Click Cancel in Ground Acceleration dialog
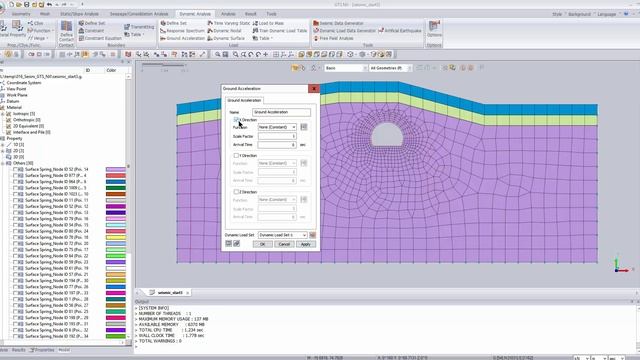Viewport: 640px width, 360px height. (x=284, y=244)
